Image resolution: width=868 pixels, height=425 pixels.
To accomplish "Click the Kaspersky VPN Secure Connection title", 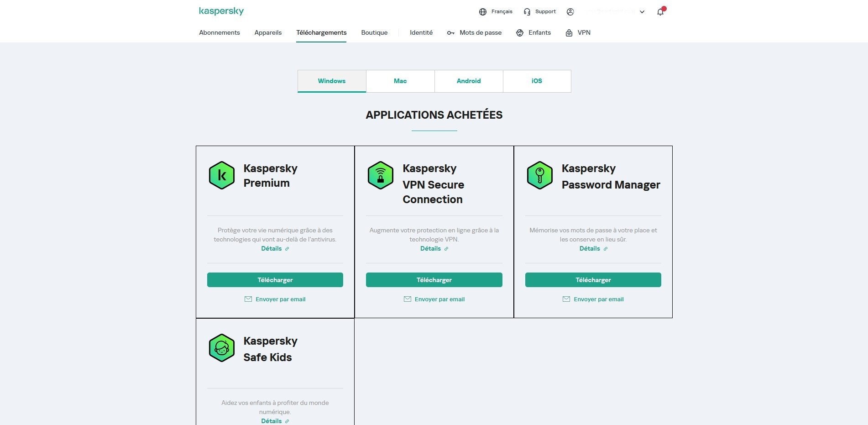I will pos(433,184).
